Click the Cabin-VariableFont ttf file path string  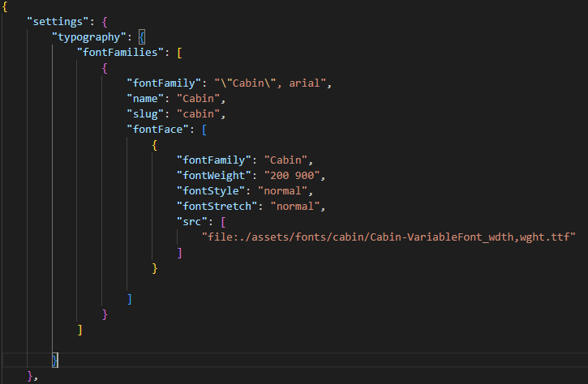(388, 237)
